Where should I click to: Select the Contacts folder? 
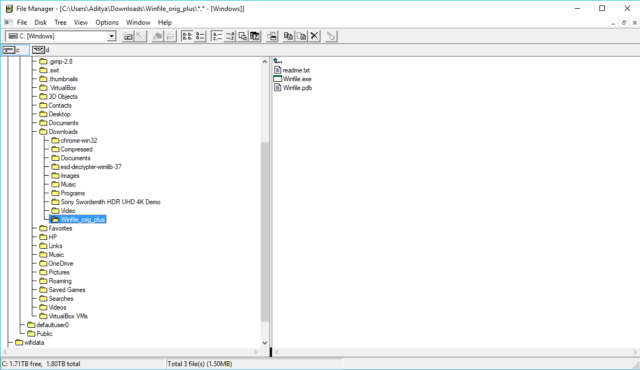pos(55,105)
